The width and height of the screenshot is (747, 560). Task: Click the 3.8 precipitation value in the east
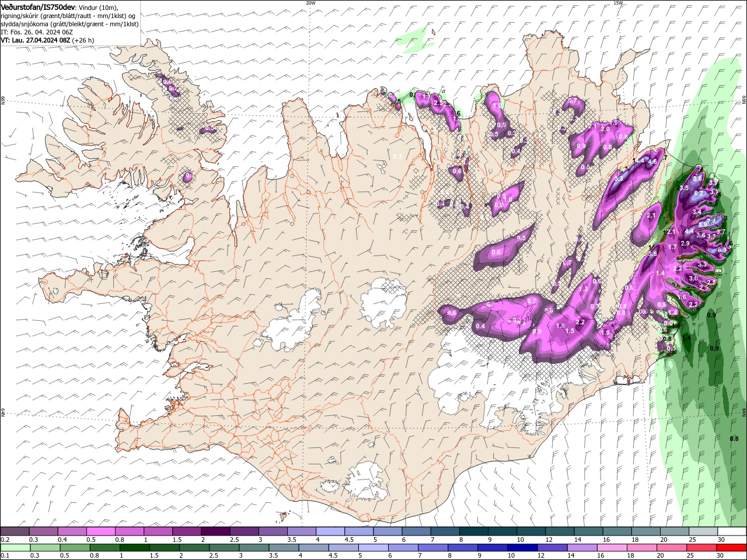coord(652,254)
